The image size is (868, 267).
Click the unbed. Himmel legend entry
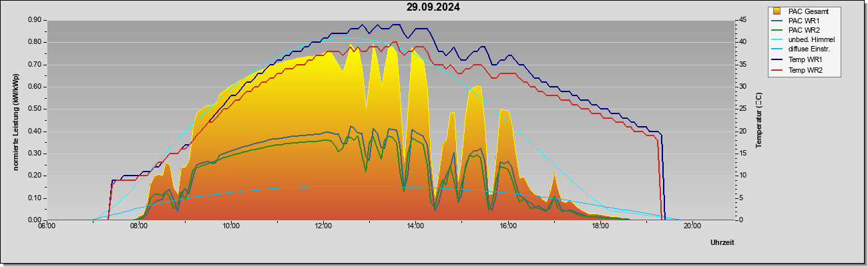[x=801, y=40]
